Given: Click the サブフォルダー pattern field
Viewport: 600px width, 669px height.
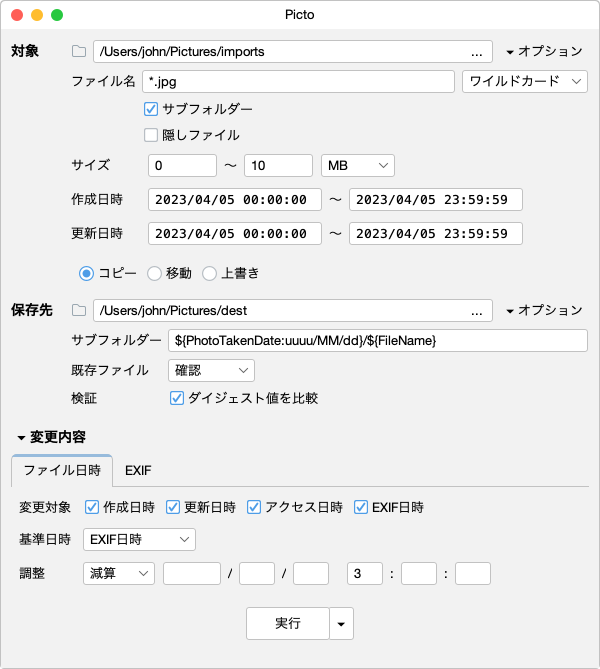Looking at the screenshot, I should click(378, 340).
